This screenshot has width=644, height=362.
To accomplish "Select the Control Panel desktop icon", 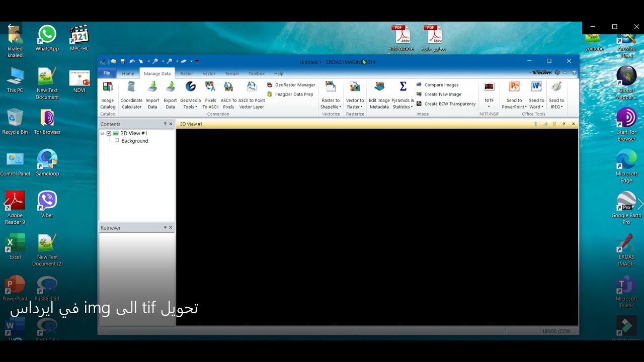I will 15,163.
